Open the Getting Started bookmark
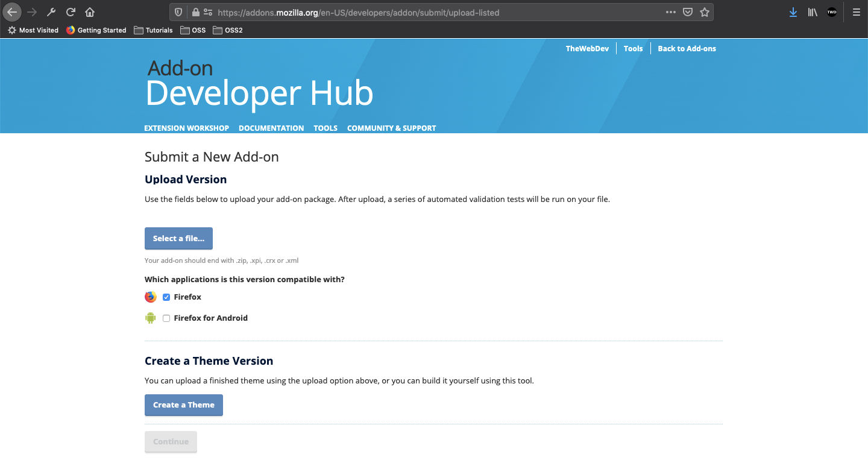This screenshot has height=460, width=868. click(96, 30)
